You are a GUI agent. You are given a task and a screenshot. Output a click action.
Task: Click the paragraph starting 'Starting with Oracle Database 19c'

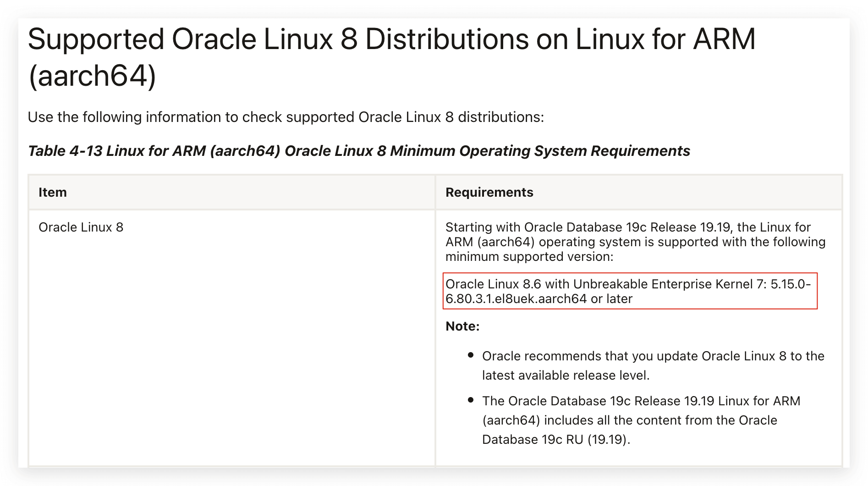coord(635,242)
